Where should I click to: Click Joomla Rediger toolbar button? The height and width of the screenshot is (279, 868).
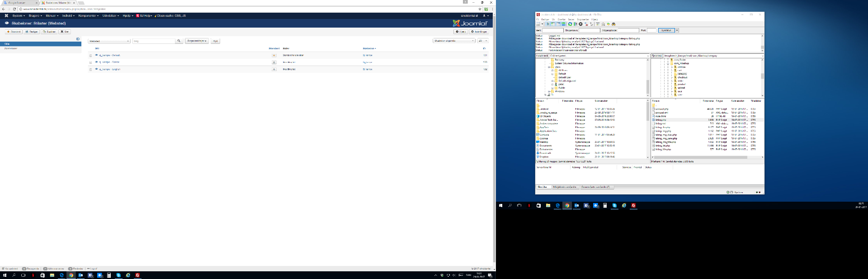(32, 32)
